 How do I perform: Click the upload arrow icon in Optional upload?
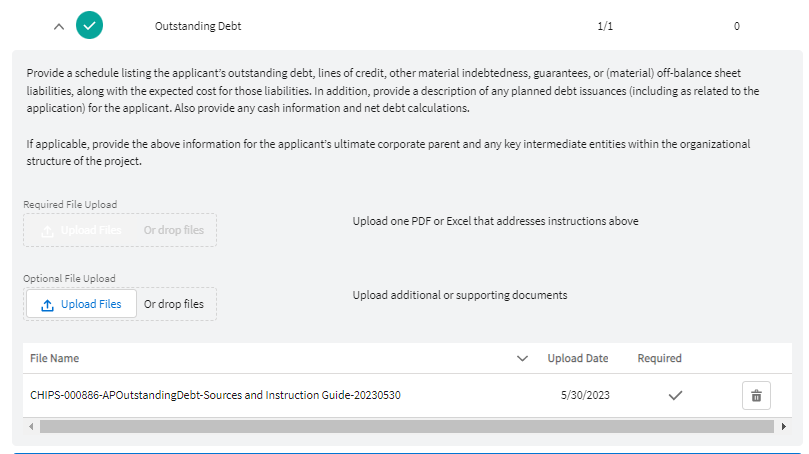[x=47, y=304]
